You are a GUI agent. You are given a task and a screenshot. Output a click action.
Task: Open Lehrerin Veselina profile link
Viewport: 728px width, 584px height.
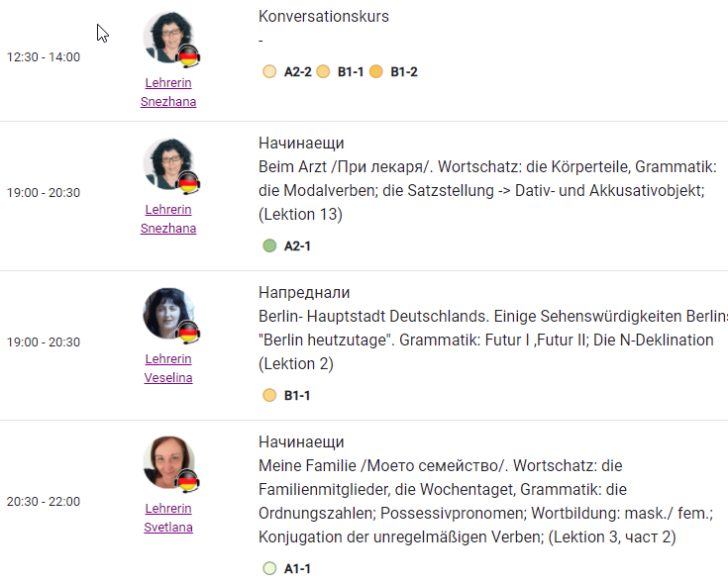point(168,368)
